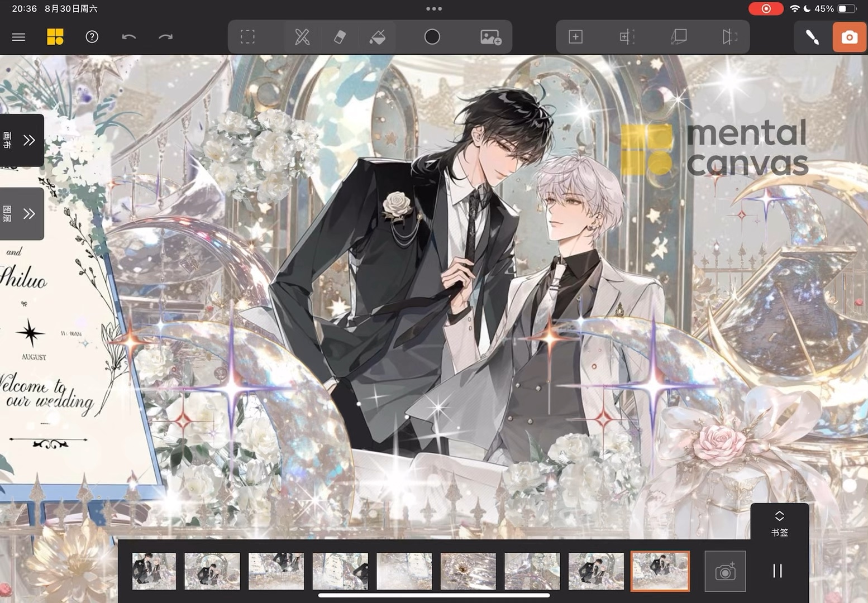Click the duplicate canvas layers icon

coord(679,37)
